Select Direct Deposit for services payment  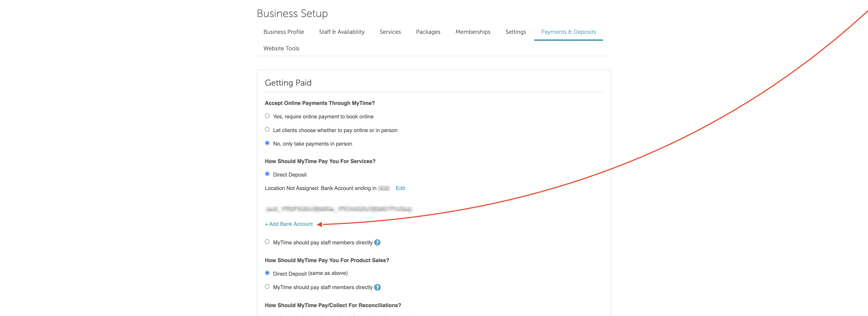tap(267, 174)
